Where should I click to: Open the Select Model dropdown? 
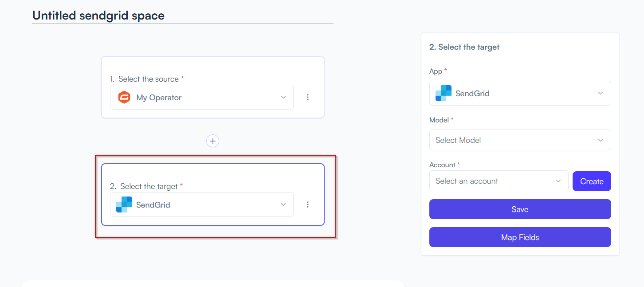click(520, 140)
